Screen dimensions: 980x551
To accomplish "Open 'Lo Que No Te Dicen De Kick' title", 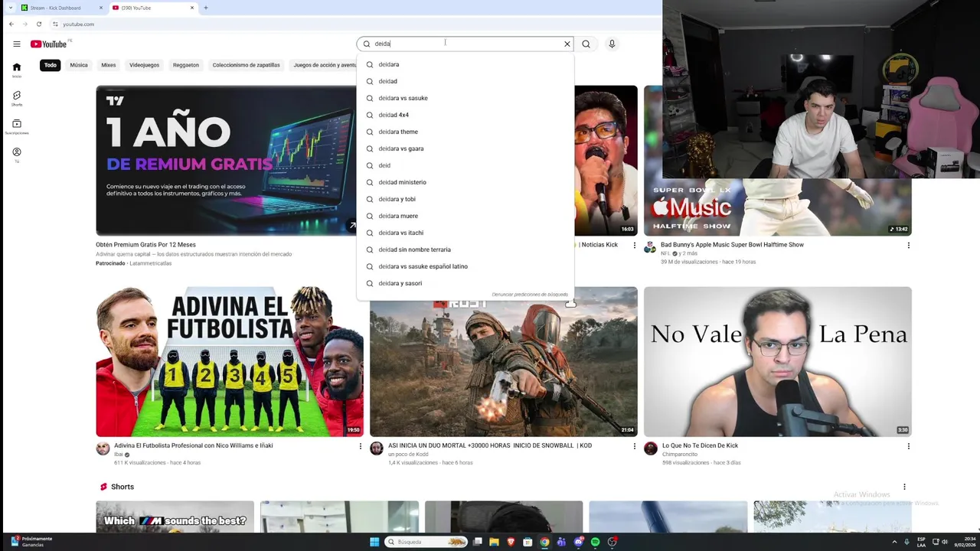I will click(x=700, y=445).
